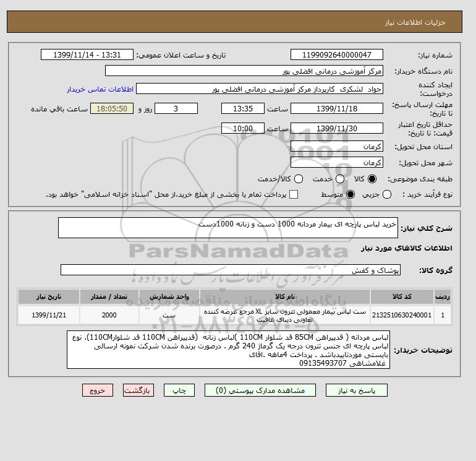
Task: Click the price validity time 10:00
Action: point(243,128)
